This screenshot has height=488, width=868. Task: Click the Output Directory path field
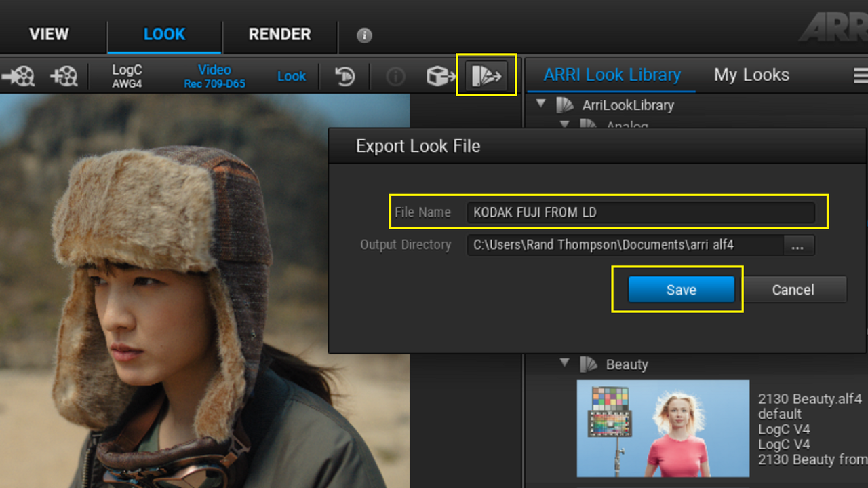click(x=625, y=245)
